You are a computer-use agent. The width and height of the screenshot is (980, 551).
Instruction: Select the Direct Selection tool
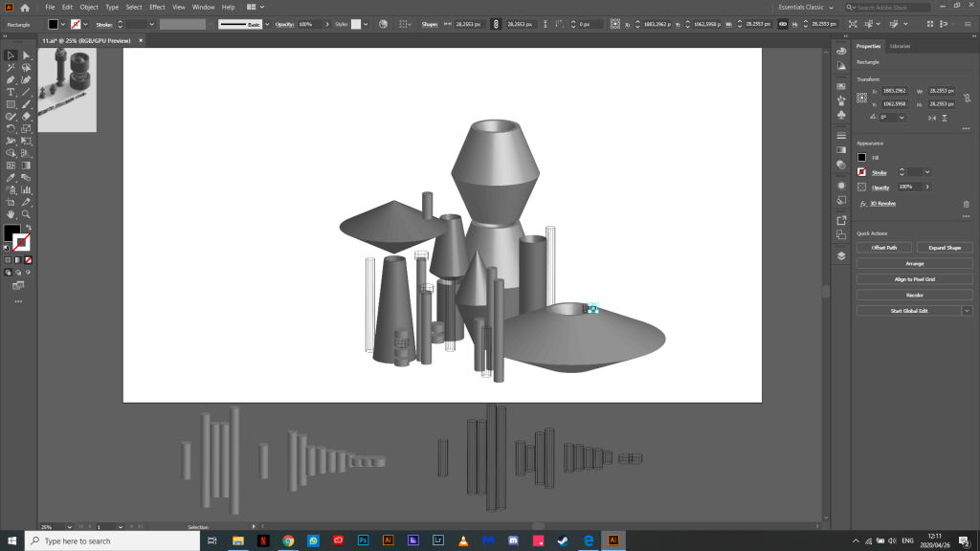(x=26, y=55)
